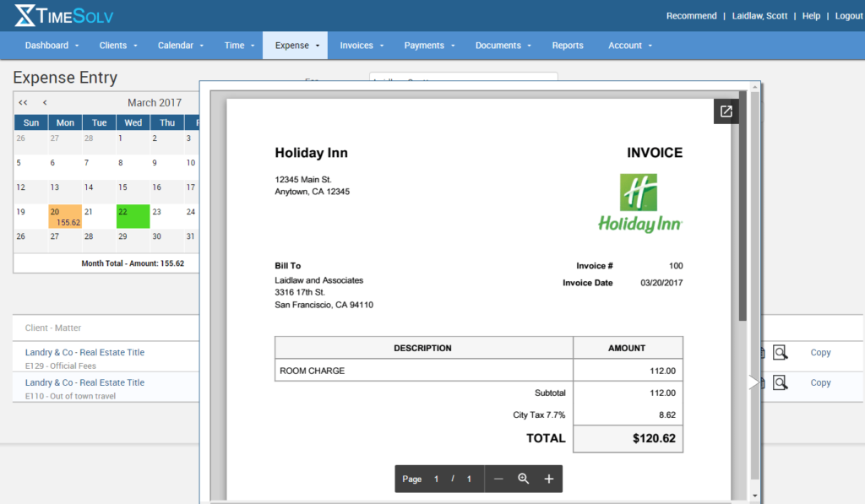Open the Landry & Co Real Estate Title matter

click(83, 352)
